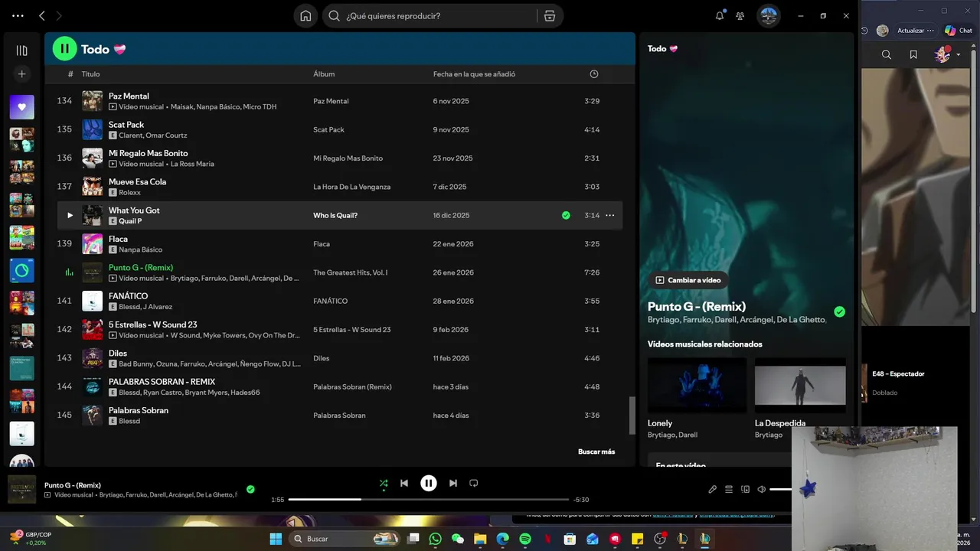Click Cambiar a vídeo button
This screenshot has height=551, width=980.
click(x=688, y=280)
